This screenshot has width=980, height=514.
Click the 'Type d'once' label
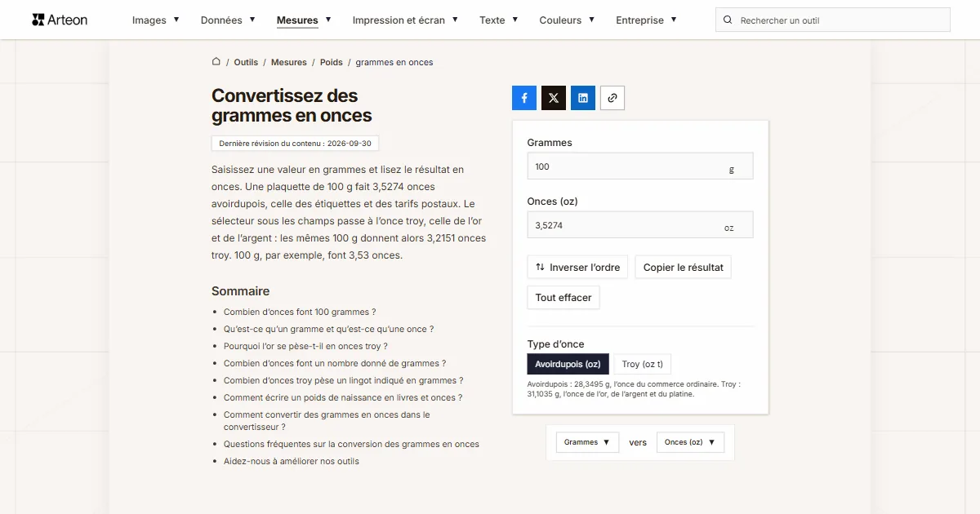(556, 344)
